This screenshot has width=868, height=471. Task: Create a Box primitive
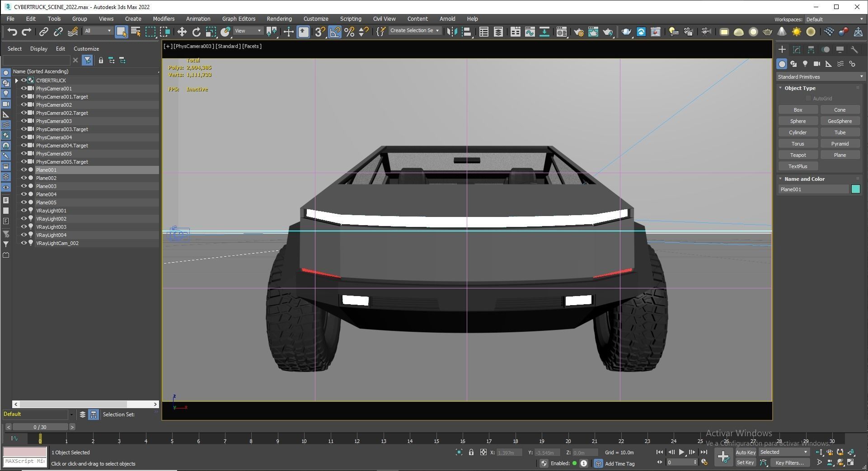798,110
